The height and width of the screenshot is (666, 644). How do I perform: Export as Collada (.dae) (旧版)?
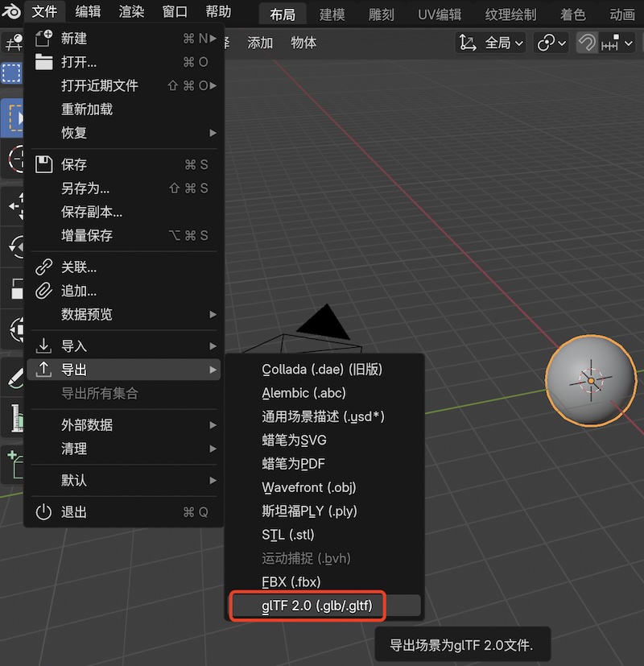(x=324, y=369)
